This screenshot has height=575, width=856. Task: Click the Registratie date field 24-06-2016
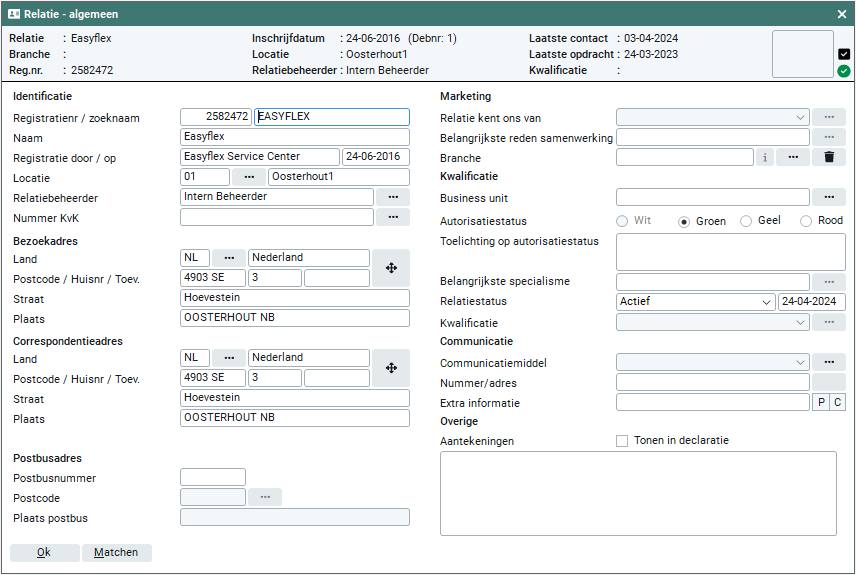point(376,157)
